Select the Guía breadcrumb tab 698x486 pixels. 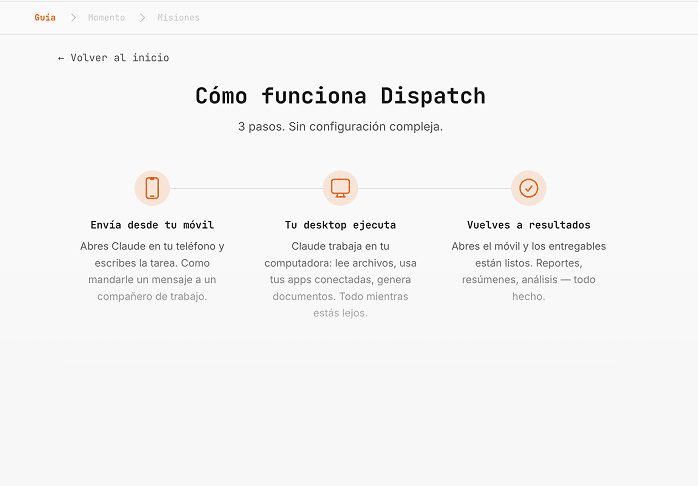[45, 17]
